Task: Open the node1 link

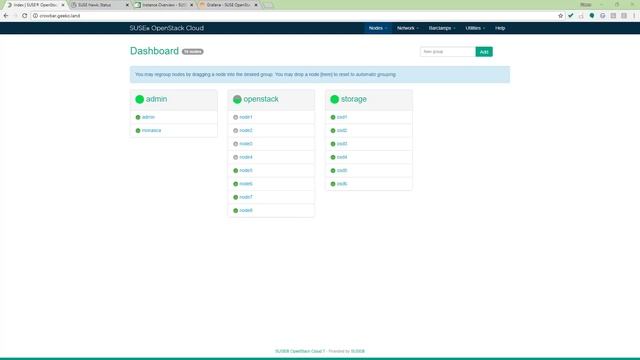Action: 246,117
